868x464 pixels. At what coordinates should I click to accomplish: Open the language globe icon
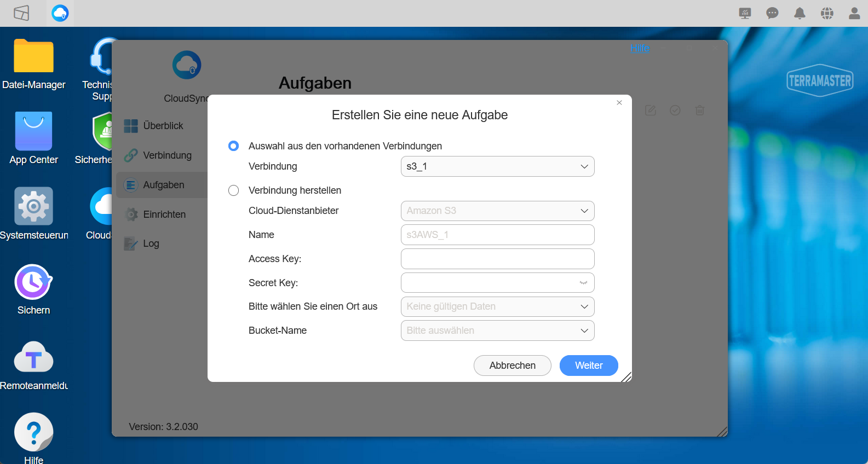tap(827, 13)
